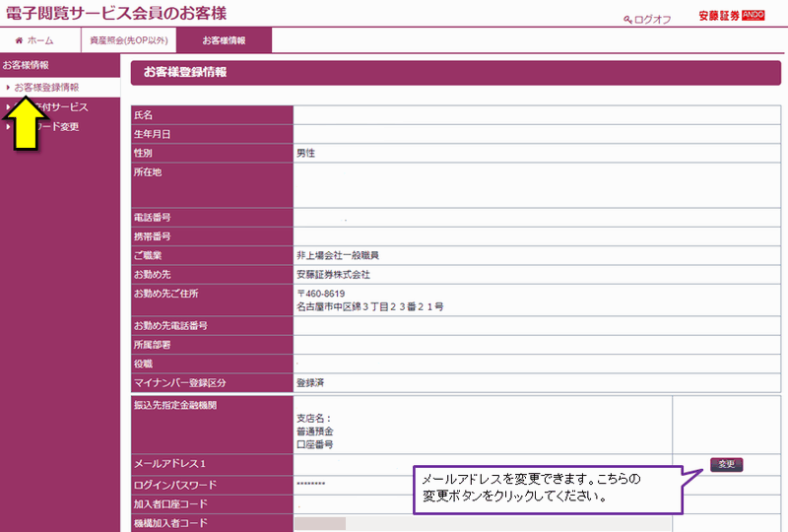The width and height of the screenshot is (788, 532).
Task: Click the home icon beside ホーム
Action: tap(19, 40)
